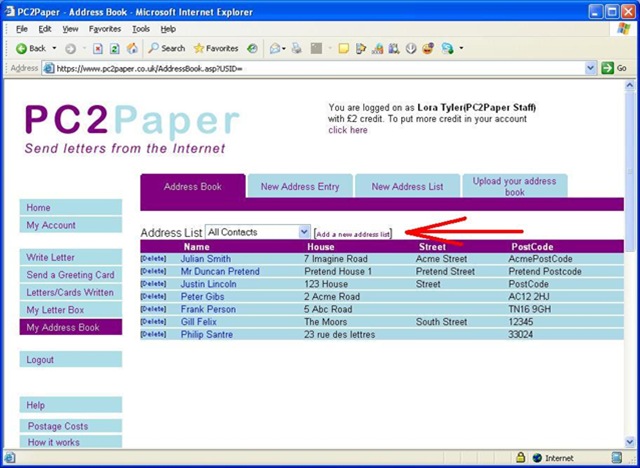Open Letters/Cards Written

[71, 292]
